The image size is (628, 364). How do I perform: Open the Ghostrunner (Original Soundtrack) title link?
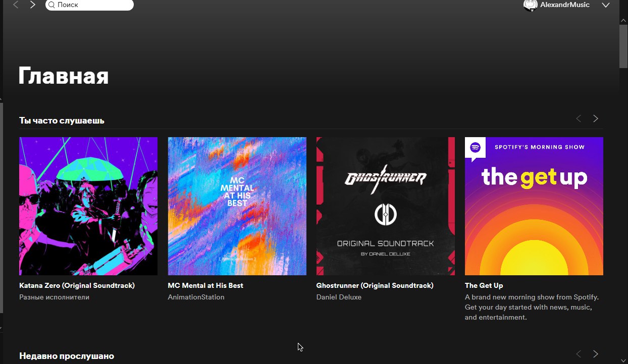coord(375,285)
